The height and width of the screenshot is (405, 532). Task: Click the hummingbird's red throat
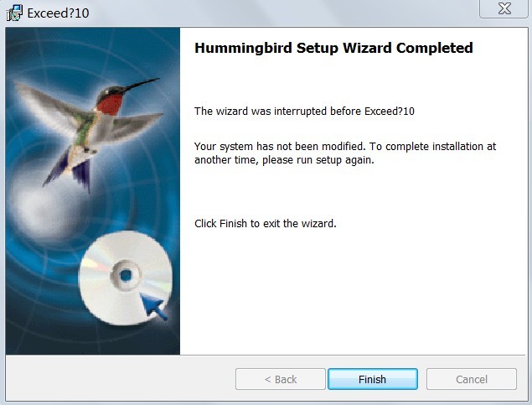[x=110, y=105]
